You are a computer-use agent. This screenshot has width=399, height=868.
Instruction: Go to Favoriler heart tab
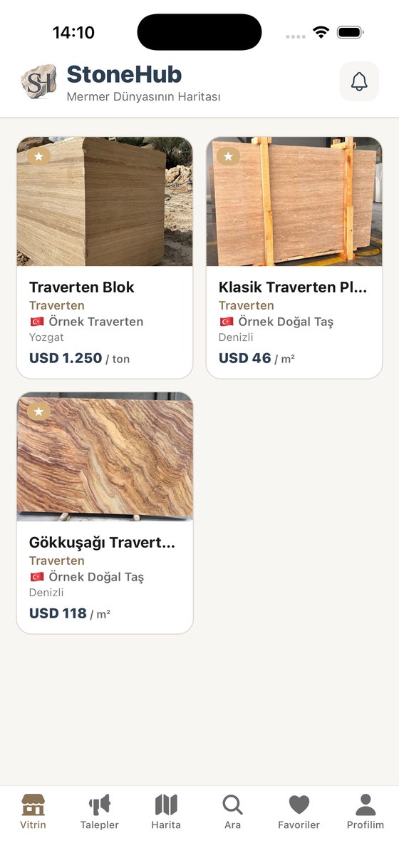coord(299,812)
